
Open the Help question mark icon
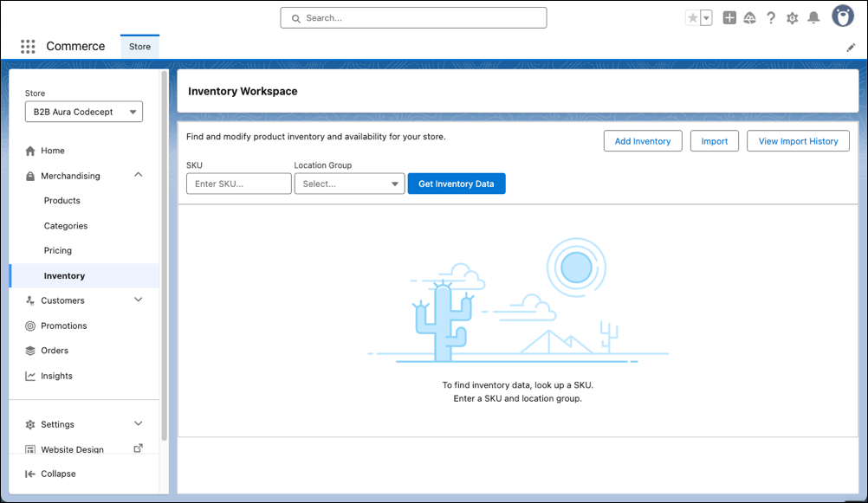point(771,17)
